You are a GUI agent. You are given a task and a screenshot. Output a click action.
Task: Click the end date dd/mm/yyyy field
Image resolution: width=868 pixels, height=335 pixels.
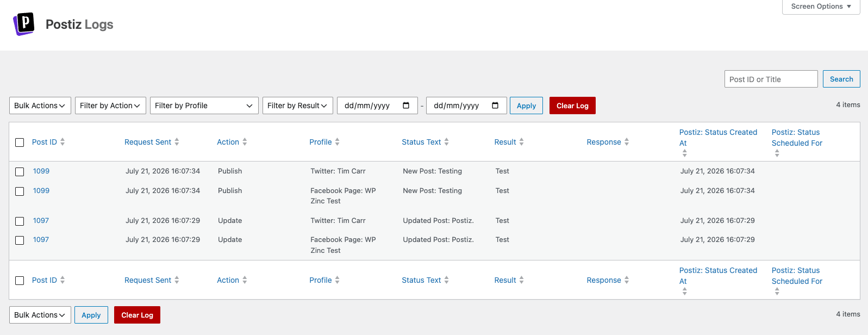(x=466, y=106)
